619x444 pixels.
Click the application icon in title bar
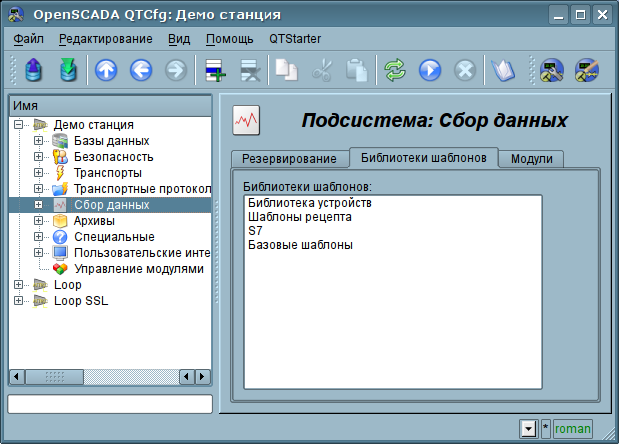16,15
